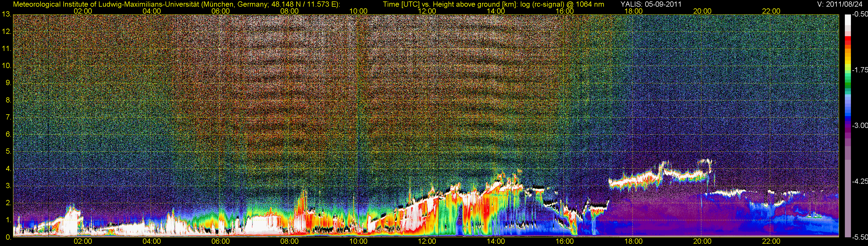
Task: Select the "1." height axis label
Action: pos(8,220)
